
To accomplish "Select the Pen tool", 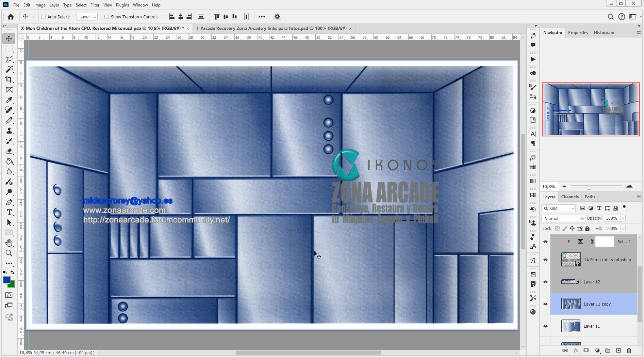I will point(9,202).
